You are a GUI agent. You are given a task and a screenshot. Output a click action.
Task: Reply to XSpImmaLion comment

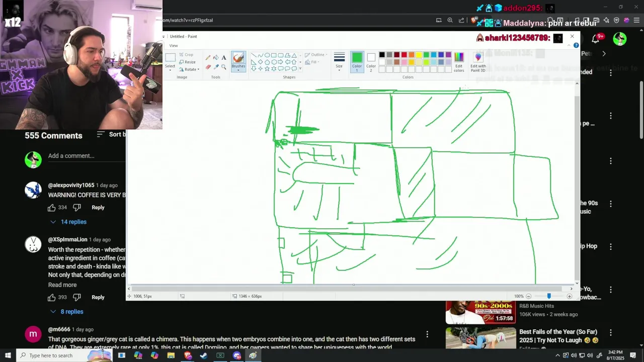[x=98, y=297]
